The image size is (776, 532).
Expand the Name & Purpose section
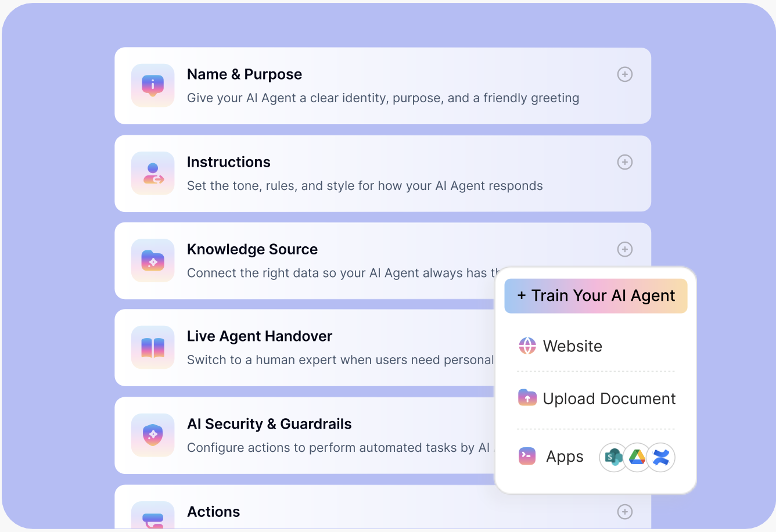tap(625, 74)
